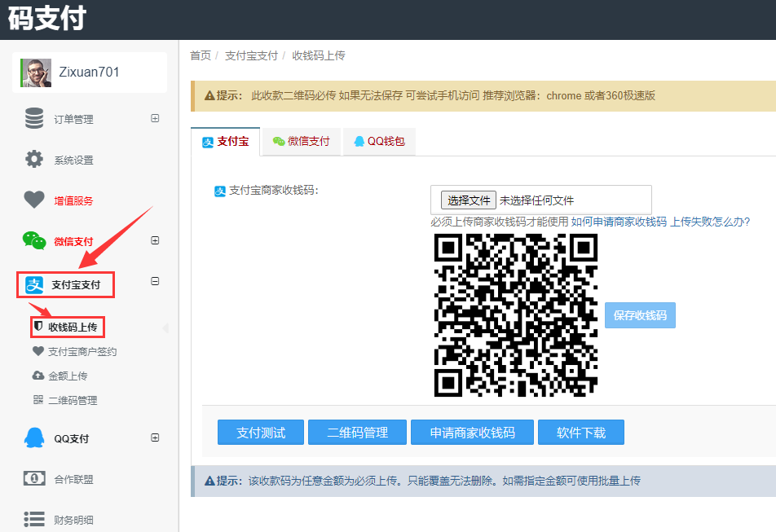This screenshot has width=776, height=532.
Task: Open the 上传失败怎么办? link
Action: point(710,222)
